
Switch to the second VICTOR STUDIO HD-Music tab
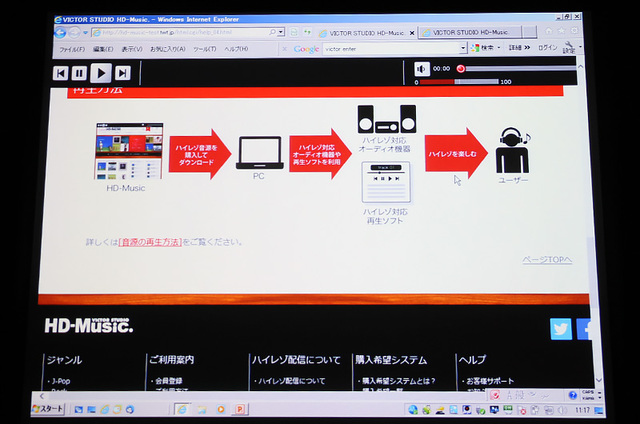(x=470, y=32)
